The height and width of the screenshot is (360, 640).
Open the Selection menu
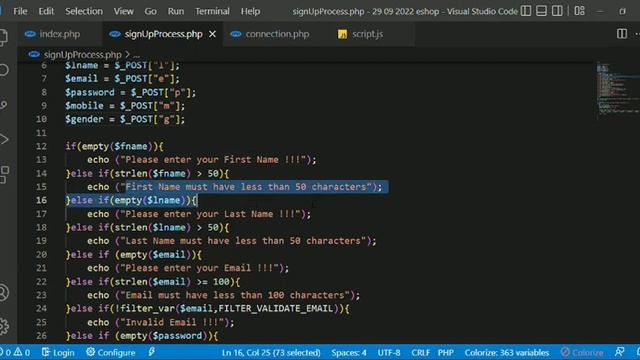(84, 11)
